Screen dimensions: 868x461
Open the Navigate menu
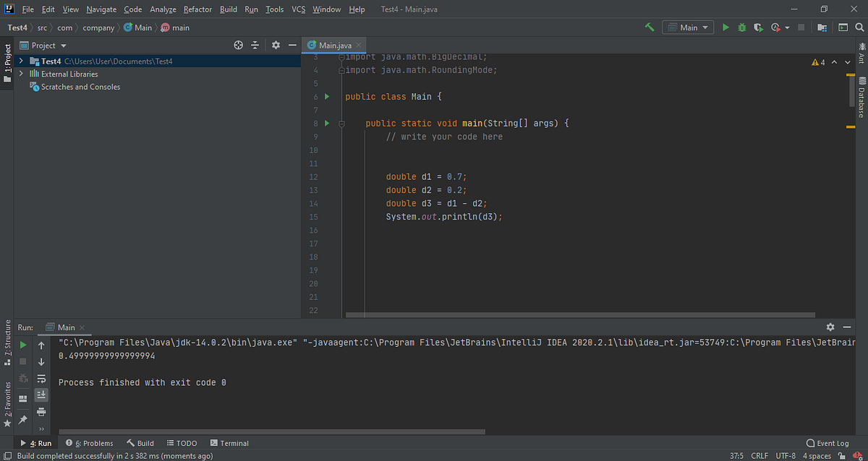click(x=101, y=9)
